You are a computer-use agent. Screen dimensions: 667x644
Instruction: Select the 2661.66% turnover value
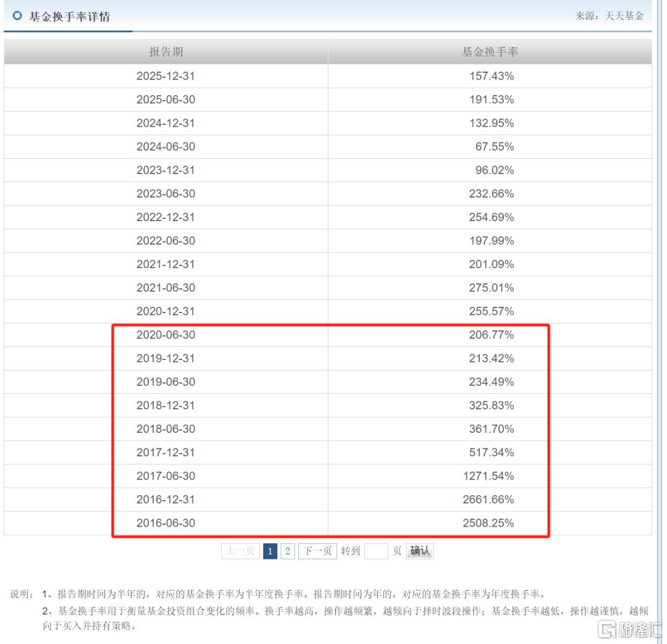click(x=489, y=500)
